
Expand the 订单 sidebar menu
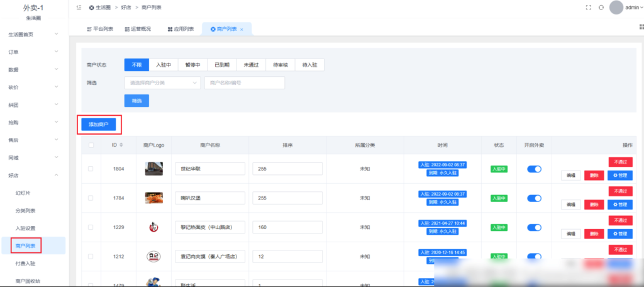[x=35, y=52]
